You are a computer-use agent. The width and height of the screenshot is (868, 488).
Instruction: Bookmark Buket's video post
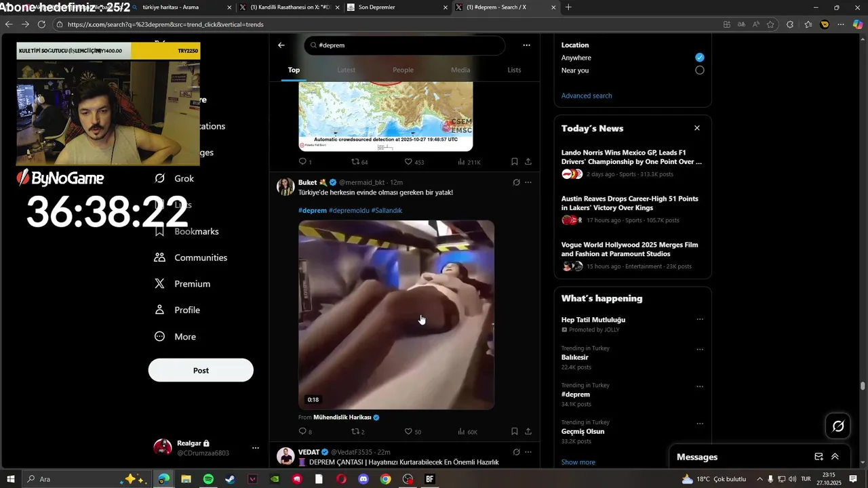pyautogui.click(x=515, y=432)
